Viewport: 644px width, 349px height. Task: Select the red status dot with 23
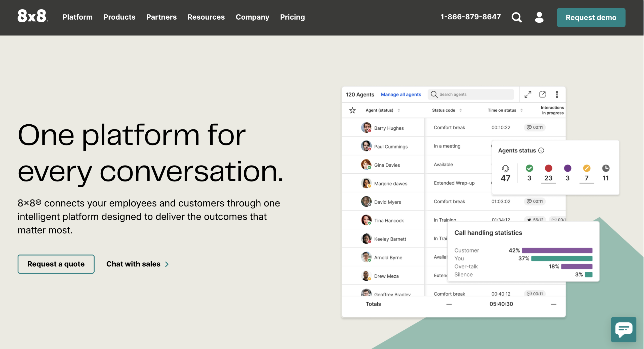point(548,168)
